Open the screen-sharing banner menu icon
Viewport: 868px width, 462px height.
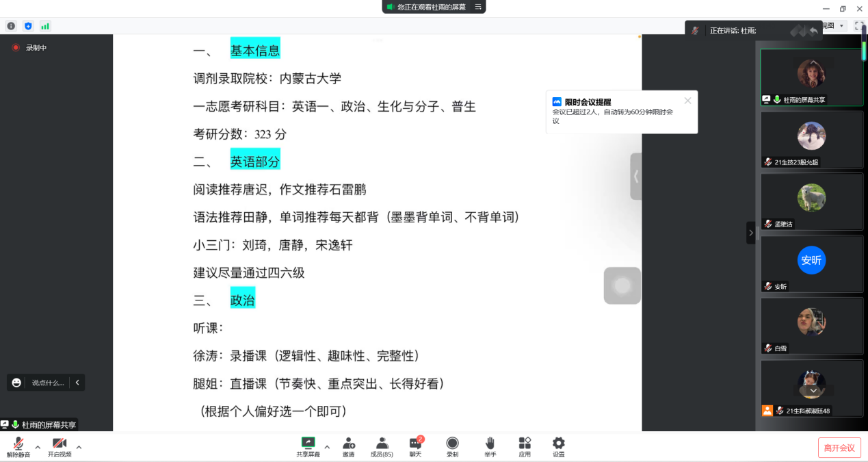[478, 7]
